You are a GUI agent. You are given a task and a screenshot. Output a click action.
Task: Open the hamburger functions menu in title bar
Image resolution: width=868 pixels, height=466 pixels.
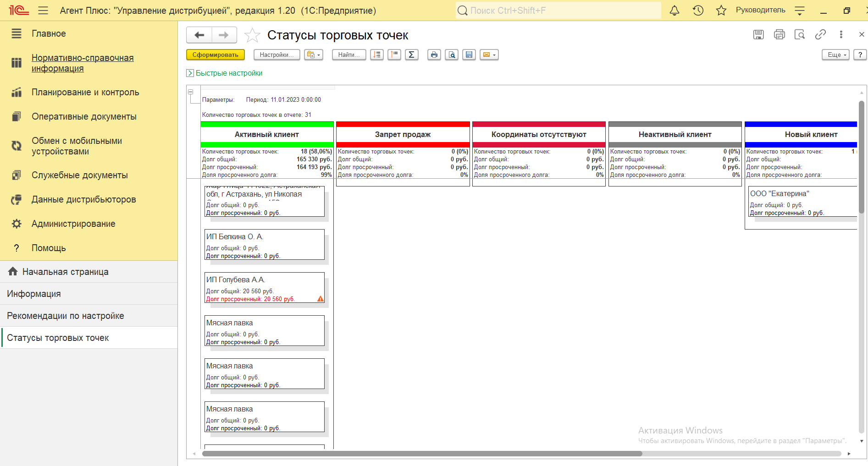43,10
